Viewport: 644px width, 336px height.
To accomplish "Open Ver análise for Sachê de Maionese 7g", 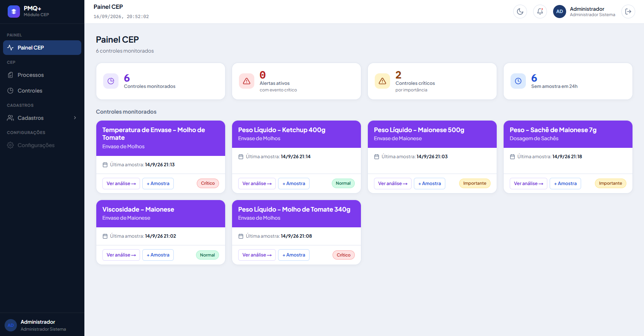I will [529, 184].
